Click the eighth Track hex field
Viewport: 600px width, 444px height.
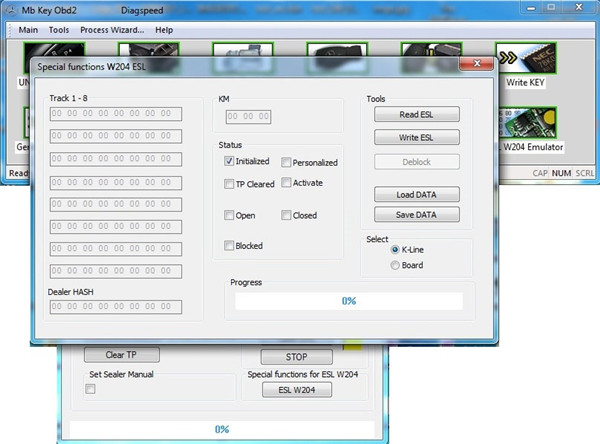(x=116, y=271)
